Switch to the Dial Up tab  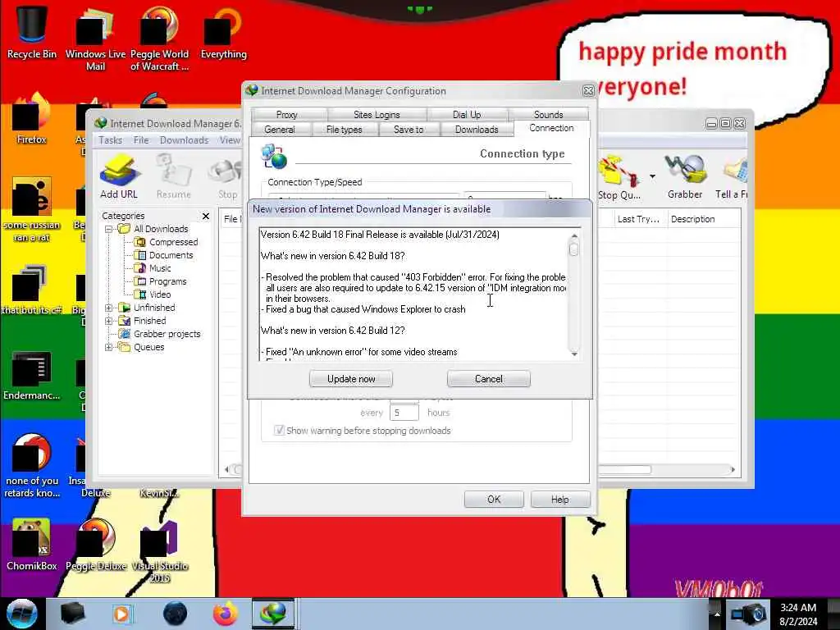point(467,114)
